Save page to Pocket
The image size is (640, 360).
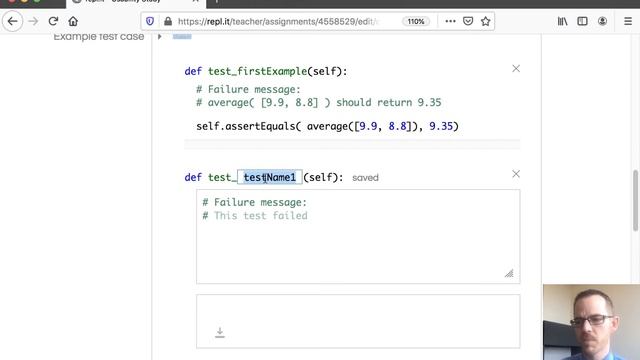468,21
